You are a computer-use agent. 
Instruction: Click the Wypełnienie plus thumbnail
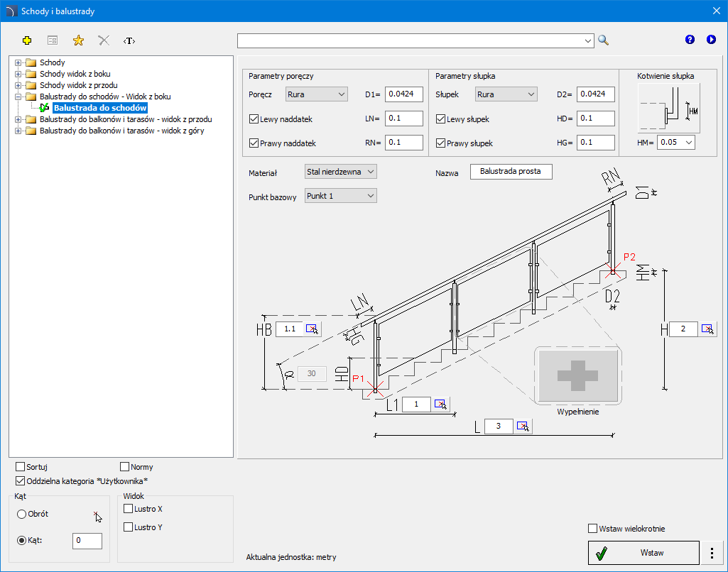click(x=578, y=376)
